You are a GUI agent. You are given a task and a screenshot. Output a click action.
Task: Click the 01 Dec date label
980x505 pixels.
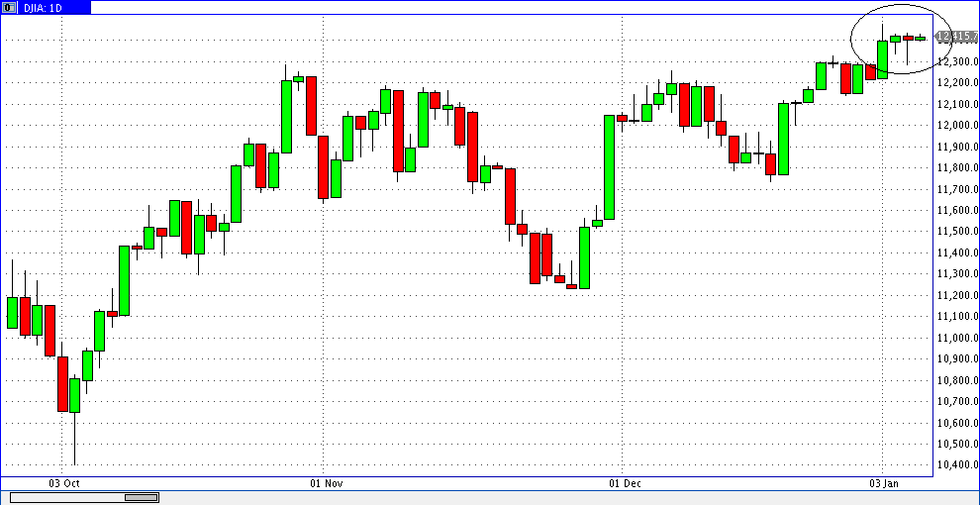625,484
